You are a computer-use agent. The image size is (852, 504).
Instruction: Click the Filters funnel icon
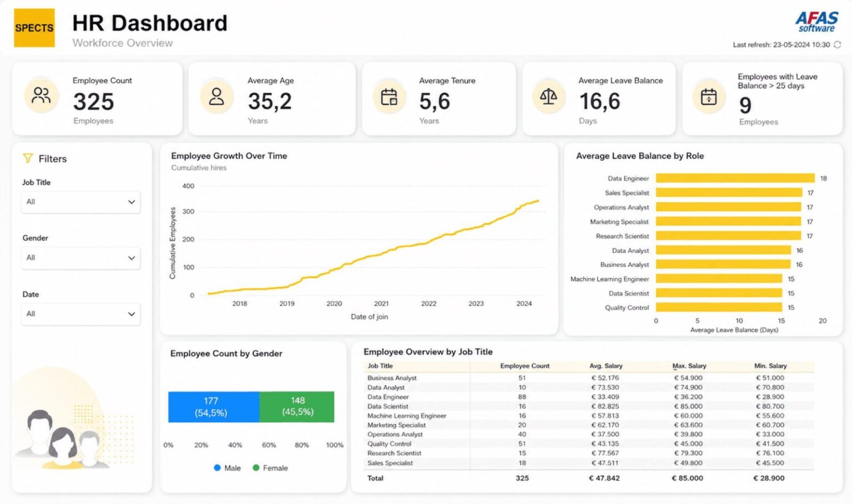(28, 159)
